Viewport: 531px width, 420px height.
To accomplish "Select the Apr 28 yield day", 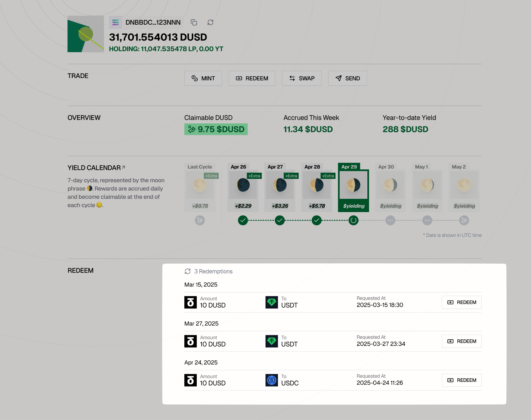I will (x=317, y=187).
